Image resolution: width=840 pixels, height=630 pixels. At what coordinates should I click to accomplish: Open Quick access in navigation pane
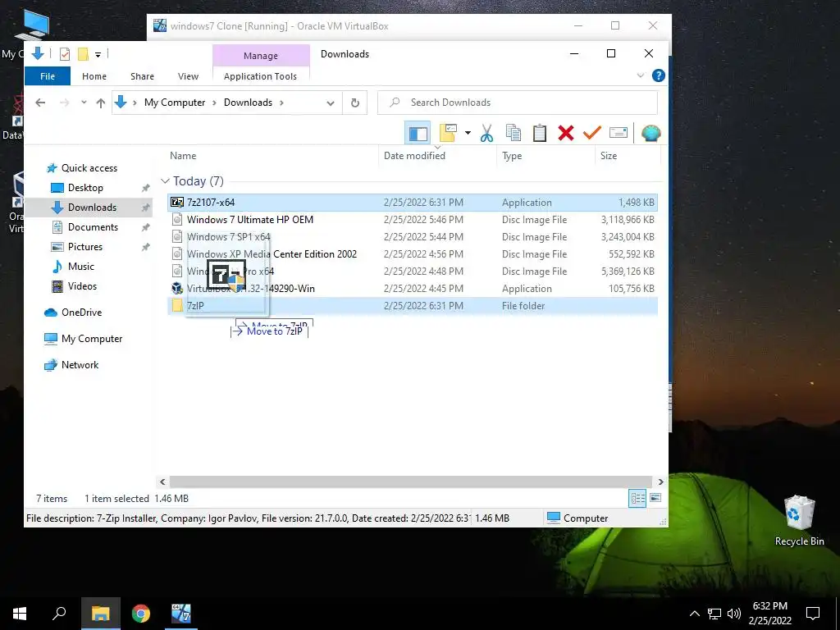pyautogui.click(x=89, y=168)
